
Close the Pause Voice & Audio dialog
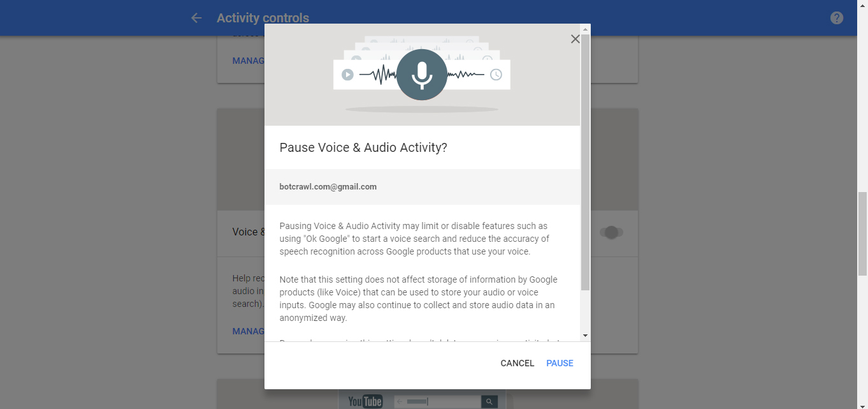pos(575,39)
